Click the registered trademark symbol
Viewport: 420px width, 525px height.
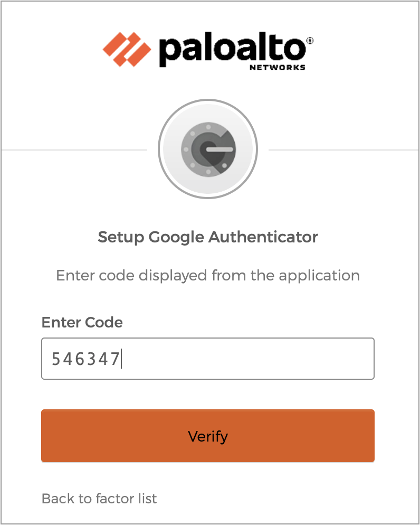coord(310,40)
